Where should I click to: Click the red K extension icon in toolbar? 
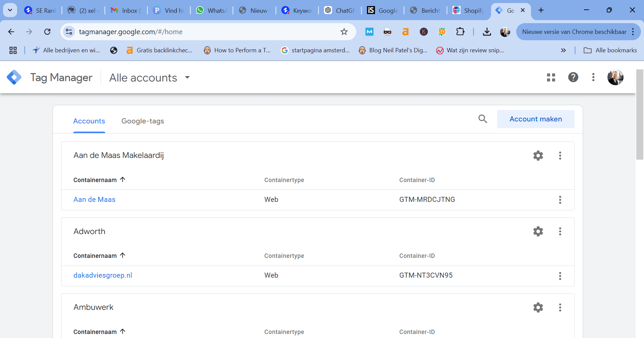pyautogui.click(x=424, y=32)
